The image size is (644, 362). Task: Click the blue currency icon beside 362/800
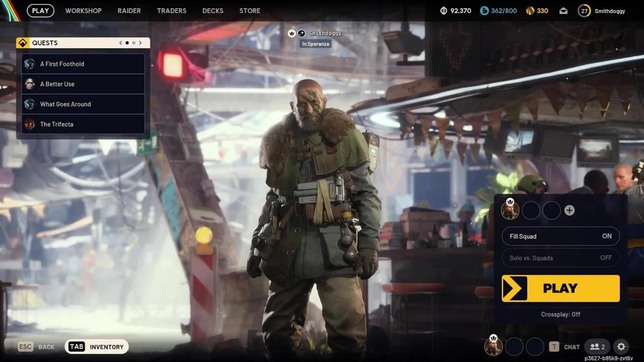(x=484, y=11)
